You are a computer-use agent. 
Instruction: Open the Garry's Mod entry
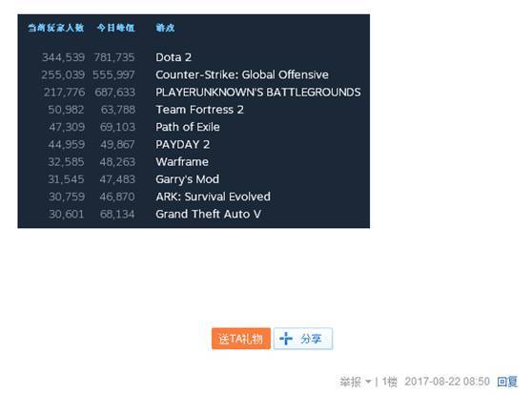[x=187, y=179]
